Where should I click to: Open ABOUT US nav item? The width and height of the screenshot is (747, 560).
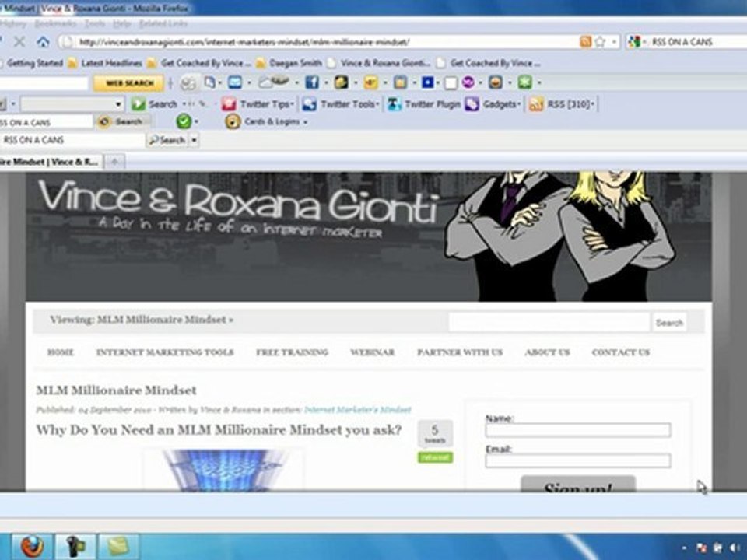pyautogui.click(x=547, y=352)
